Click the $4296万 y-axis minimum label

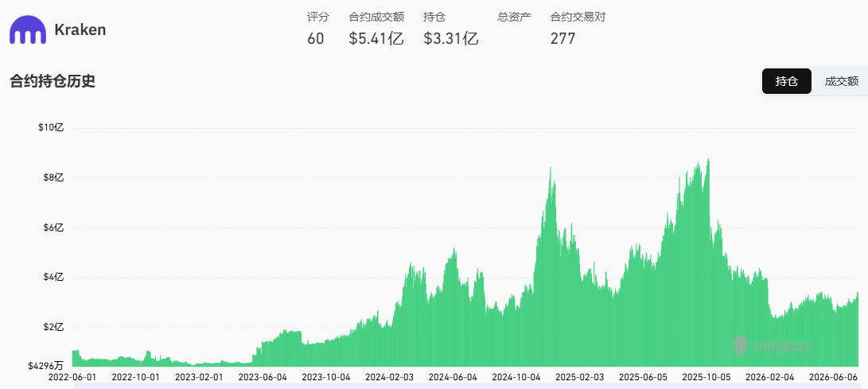coord(45,366)
